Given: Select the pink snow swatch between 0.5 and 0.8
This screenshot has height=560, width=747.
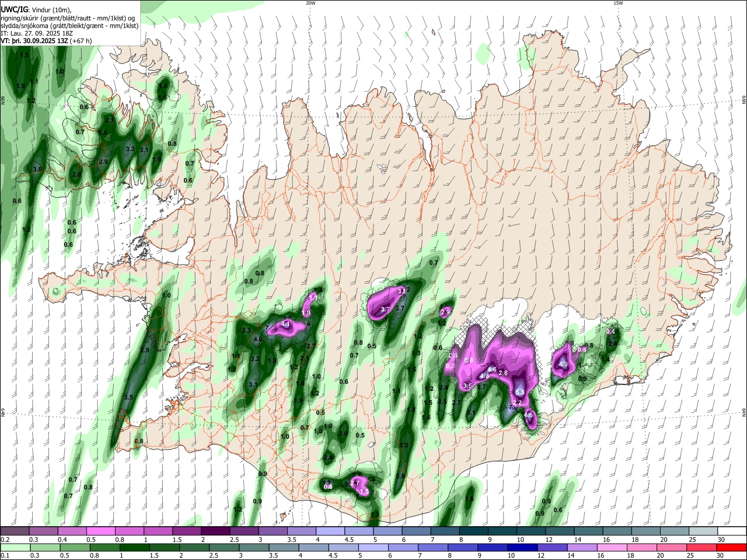Looking at the screenshot, I should click(x=102, y=531).
